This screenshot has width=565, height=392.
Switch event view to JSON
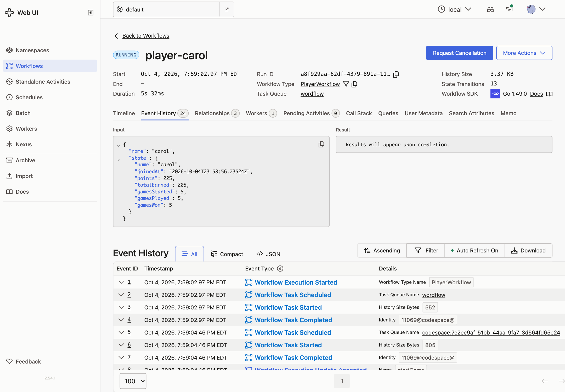268,254
